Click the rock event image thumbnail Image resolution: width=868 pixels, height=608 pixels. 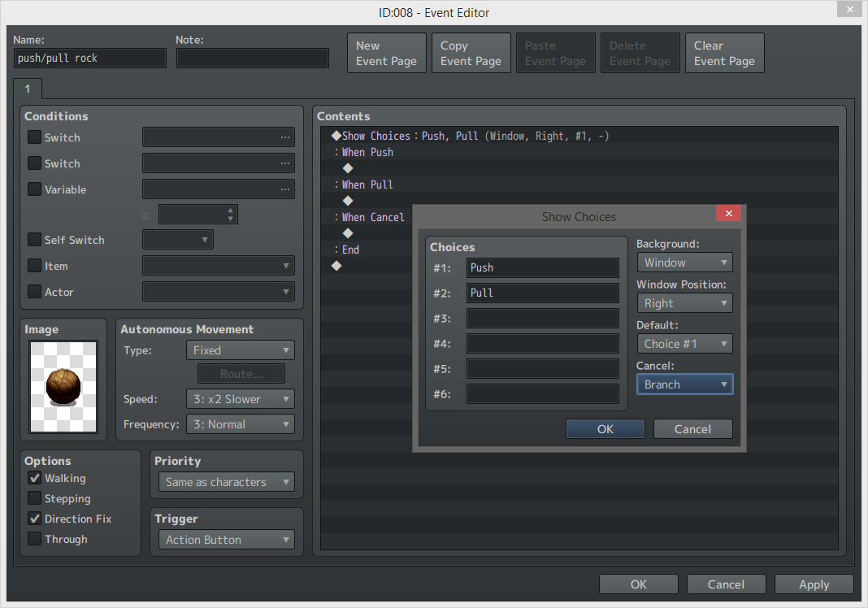pos(63,386)
